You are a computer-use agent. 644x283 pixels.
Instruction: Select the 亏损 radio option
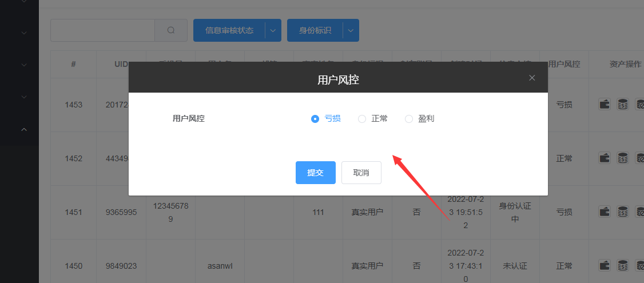coord(315,119)
